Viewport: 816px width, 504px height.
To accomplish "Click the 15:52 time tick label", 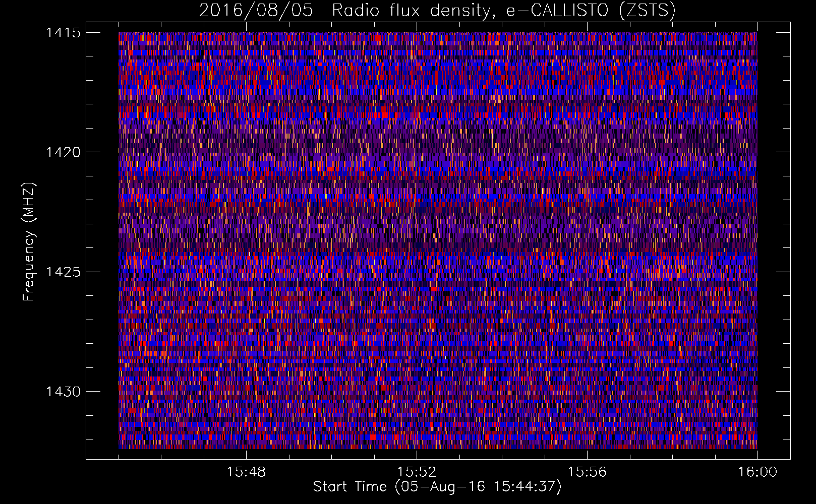I will [417, 472].
